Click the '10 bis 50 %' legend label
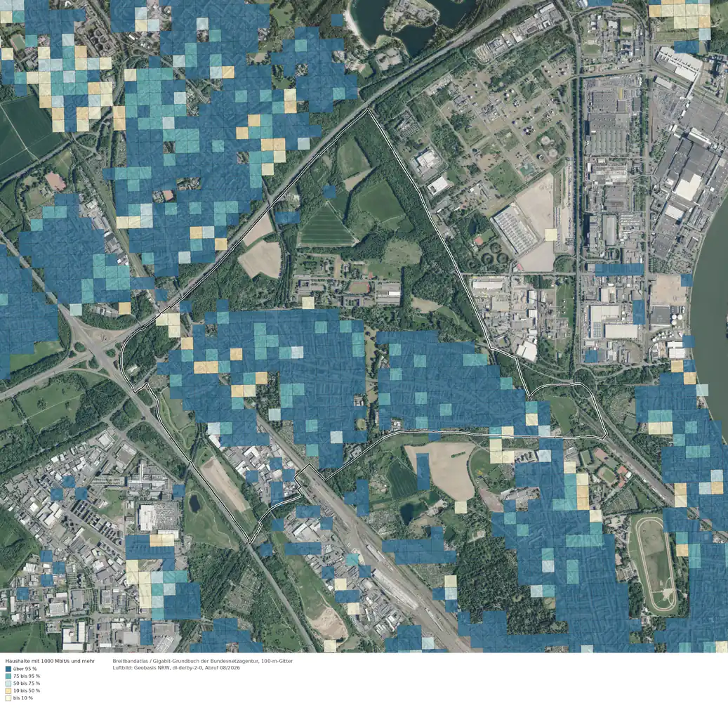The image size is (728, 708). tap(27, 691)
